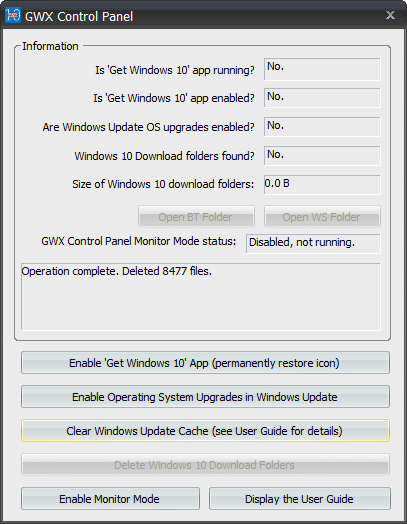This screenshot has width=407, height=524.
Task: Close the GWX Control Panel window
Action: (390, 15)
